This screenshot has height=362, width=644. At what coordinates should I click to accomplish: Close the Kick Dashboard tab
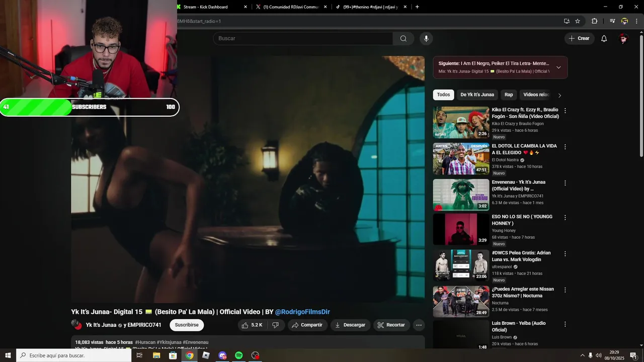(246, 7)
